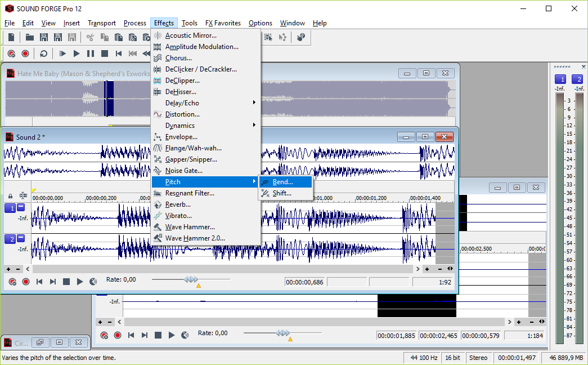Click the Record button in Sound 2 window transport
The image size is (588, 365).
coord(26,282)
